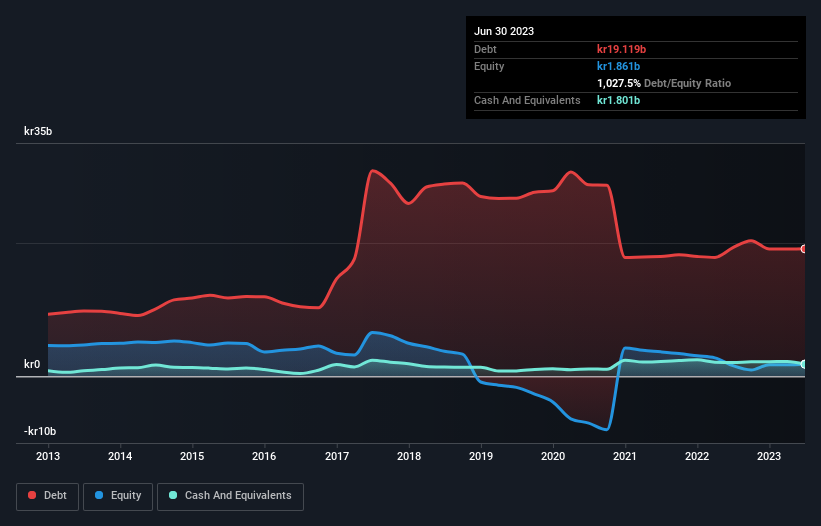Viewport: 821px width, 526px height.
Task: Click the kr1.861b equity value
Action: tap(618, 66)
